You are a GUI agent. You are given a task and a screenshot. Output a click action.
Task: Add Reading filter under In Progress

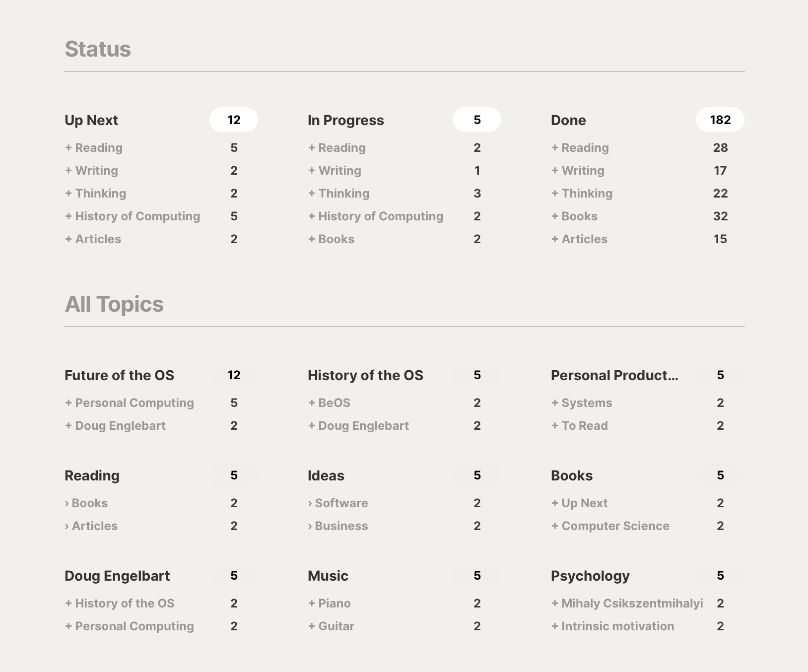[337, 147]
